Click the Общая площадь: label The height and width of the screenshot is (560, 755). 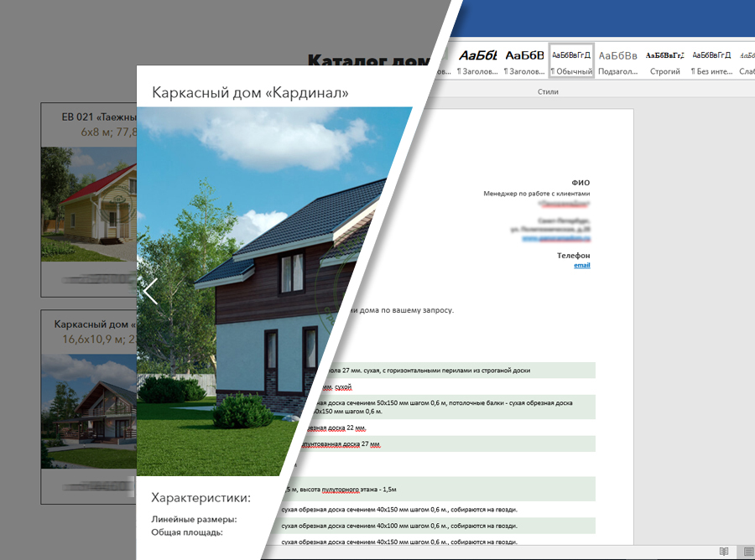click(x=187, y=532)
